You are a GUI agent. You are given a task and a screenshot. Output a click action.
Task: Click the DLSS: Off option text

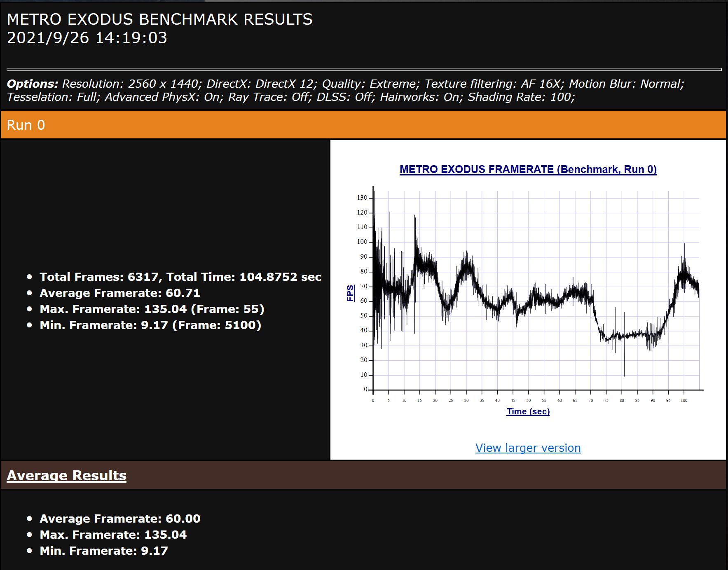tap(346, 97)
